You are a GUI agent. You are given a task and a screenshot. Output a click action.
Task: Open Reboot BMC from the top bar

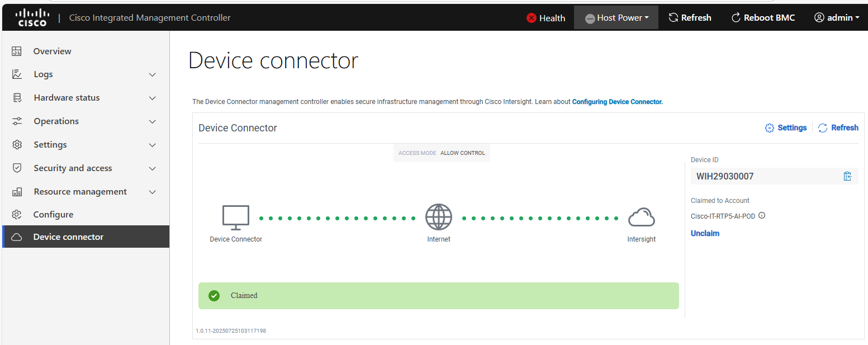(x=763, y=17)
